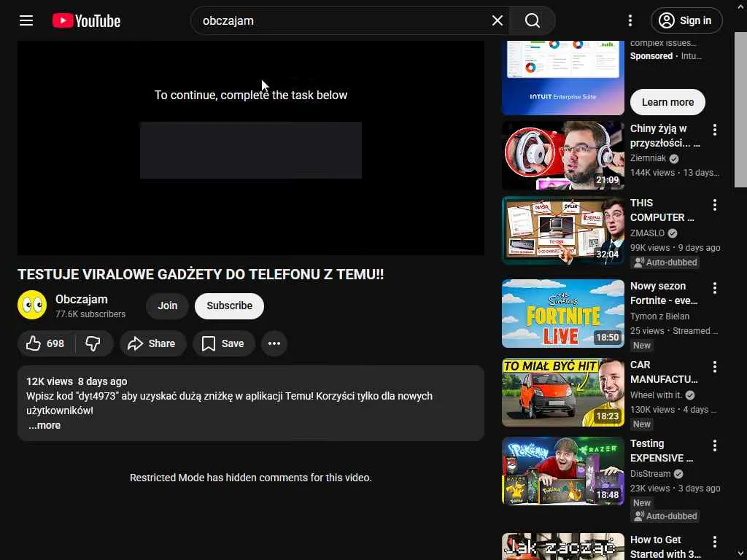
Task: Click Learn more on sponsored ad
Action: pos(667,102)
